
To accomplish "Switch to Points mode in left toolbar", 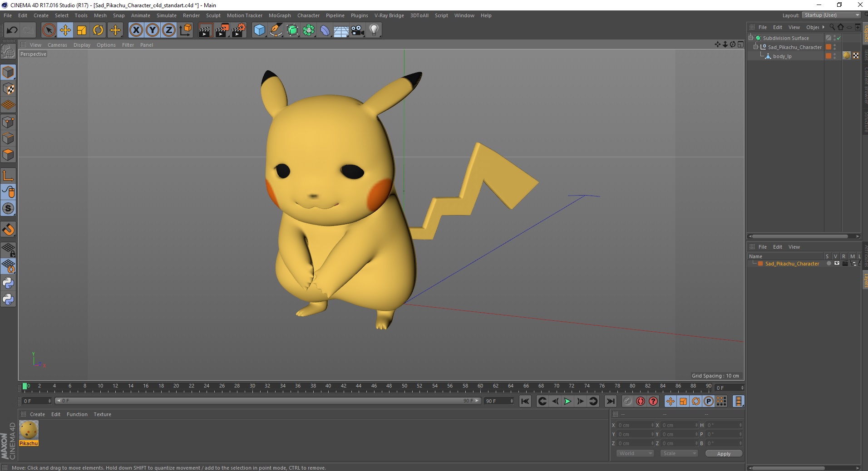I will [x=8, y=122].
